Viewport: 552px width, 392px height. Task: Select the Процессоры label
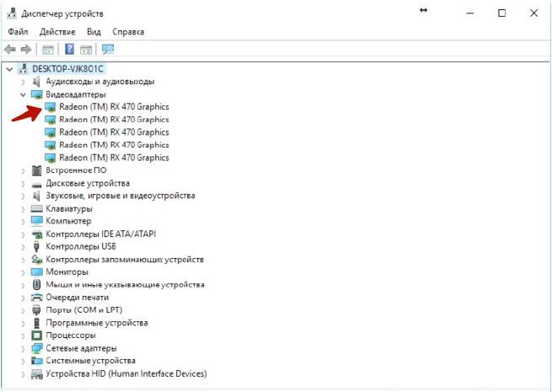[71, 336]
